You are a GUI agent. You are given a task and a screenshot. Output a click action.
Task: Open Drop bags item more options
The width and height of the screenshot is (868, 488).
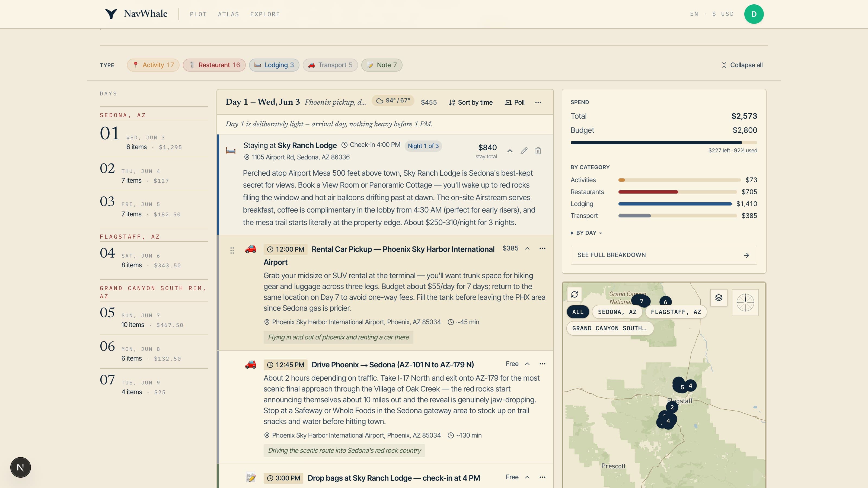pos(542,477)
